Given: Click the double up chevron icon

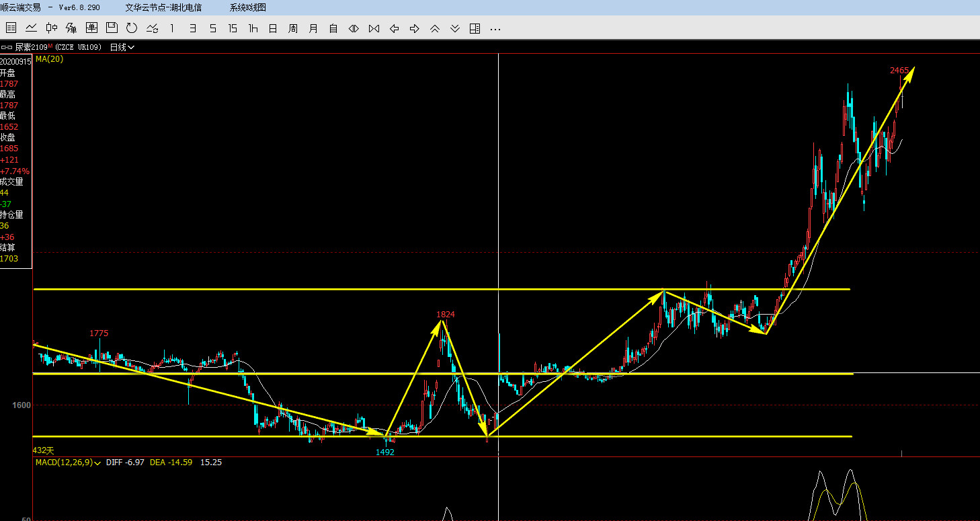Looking at the screenshot, I should [435, 28].
